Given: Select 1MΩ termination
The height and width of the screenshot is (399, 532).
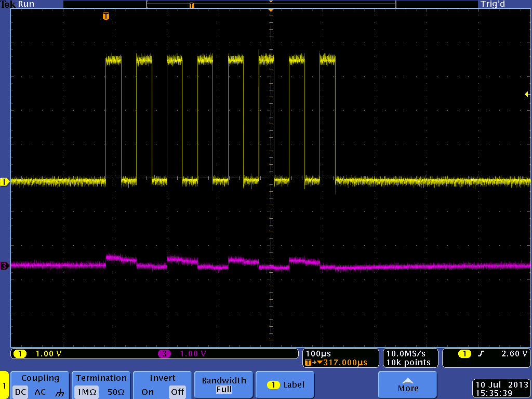Looking at the screenshot, I should click(86, 392).
